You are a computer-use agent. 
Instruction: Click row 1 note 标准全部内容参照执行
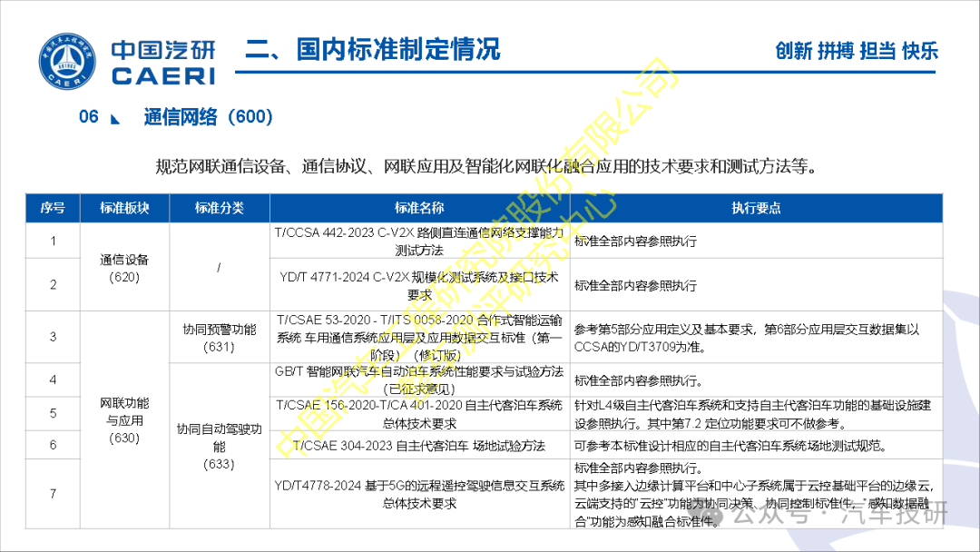click(635, 241)
